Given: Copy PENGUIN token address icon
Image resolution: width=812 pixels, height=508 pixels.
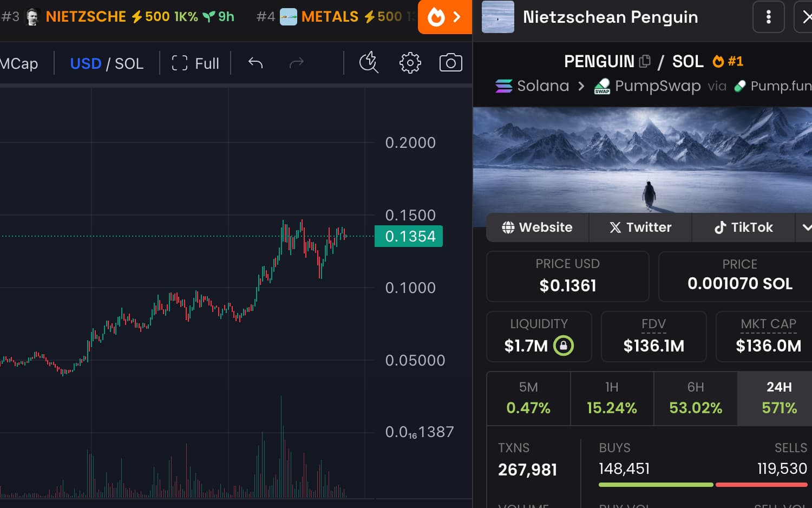Looking at the screenshot, I should point(644,61).
